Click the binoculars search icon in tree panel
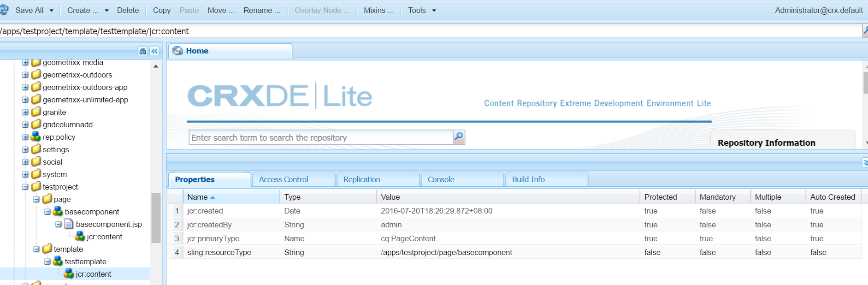 point(143,51)
